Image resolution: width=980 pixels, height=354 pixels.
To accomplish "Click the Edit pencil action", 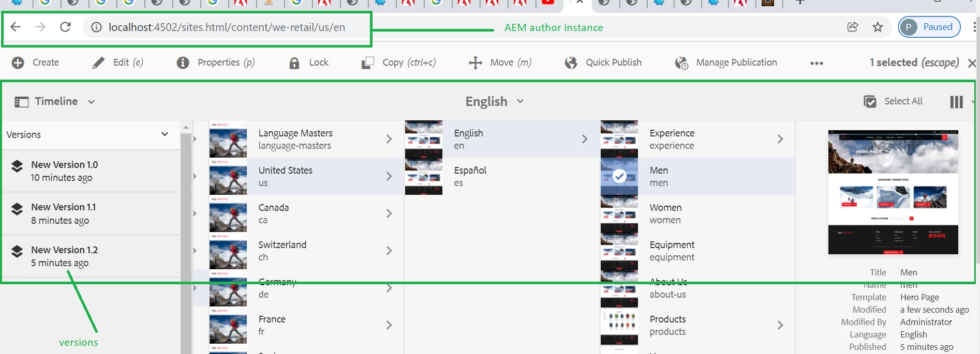I will (x=117, y=63).
